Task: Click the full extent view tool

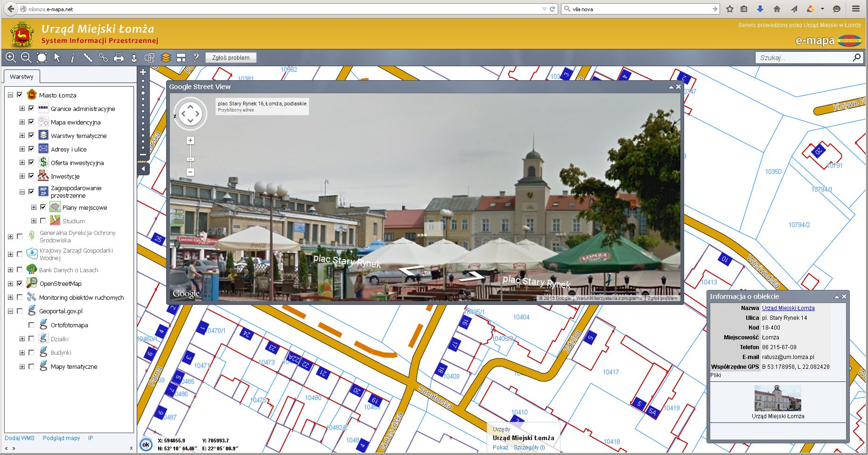Action: pos(42,57)
